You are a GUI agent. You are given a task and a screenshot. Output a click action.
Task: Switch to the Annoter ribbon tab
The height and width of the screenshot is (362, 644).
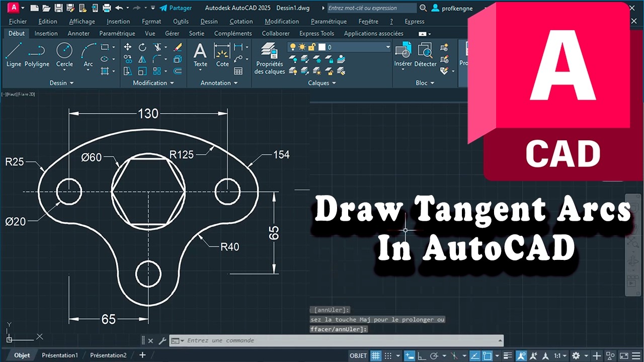coord(78,34)
